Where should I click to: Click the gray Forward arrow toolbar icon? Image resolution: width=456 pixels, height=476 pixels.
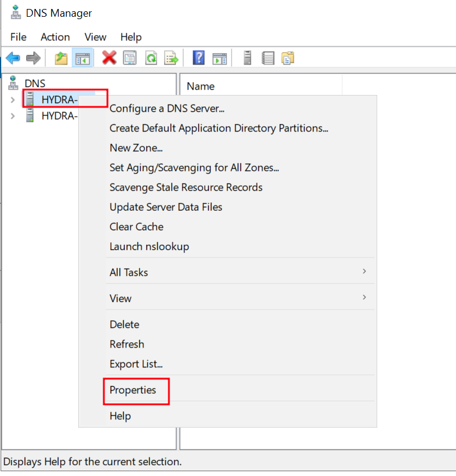tap(33, 58)
